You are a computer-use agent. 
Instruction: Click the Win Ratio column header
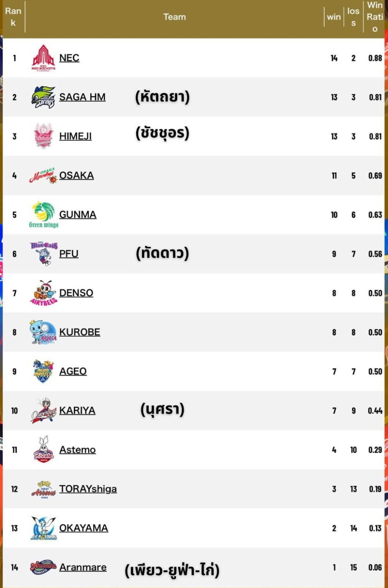point(374,17)
